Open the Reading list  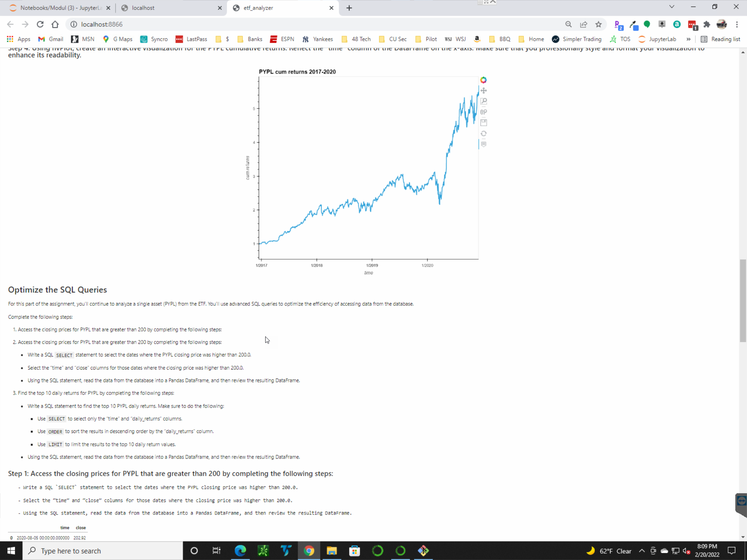click(721, 39)
